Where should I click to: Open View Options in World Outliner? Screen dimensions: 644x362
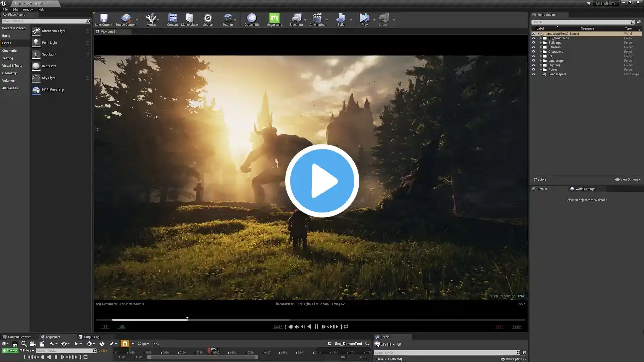[x=629, y=180]
